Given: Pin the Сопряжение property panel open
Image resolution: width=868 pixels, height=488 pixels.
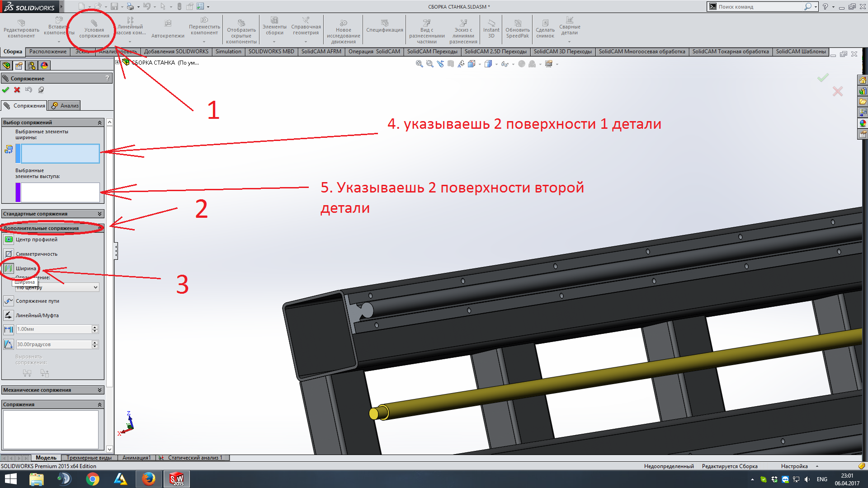Looking at the screenshot, I should click(x=41, y=90).
